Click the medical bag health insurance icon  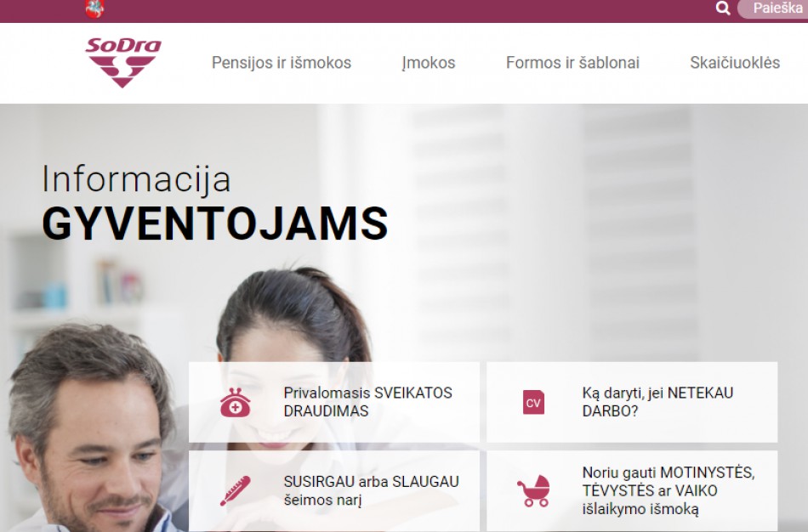coord(235,402)
